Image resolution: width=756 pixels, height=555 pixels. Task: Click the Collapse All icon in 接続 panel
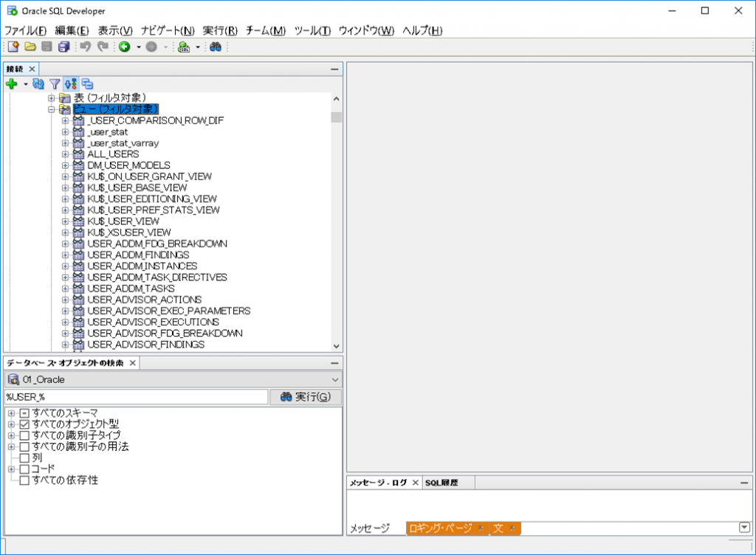click(x=87, y=84)
